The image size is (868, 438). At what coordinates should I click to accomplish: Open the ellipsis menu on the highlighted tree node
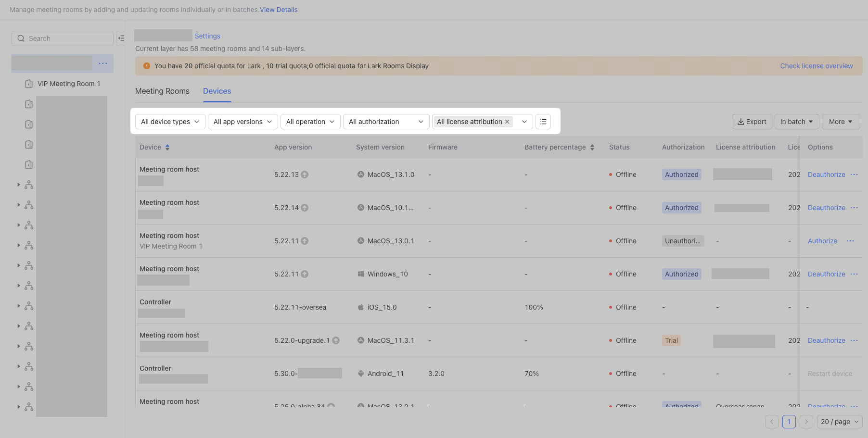pyautogui.click(x=102, y=63)
